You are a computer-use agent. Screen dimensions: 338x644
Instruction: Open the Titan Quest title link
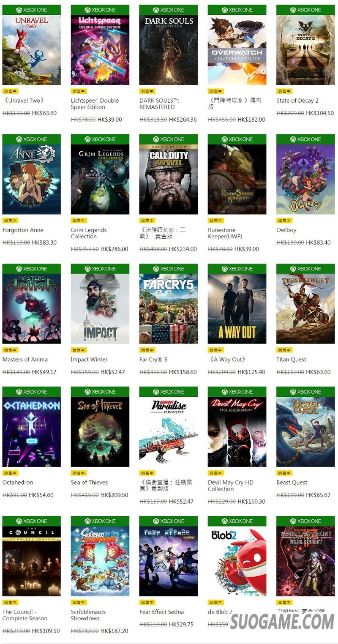click(x=291, y=360)
